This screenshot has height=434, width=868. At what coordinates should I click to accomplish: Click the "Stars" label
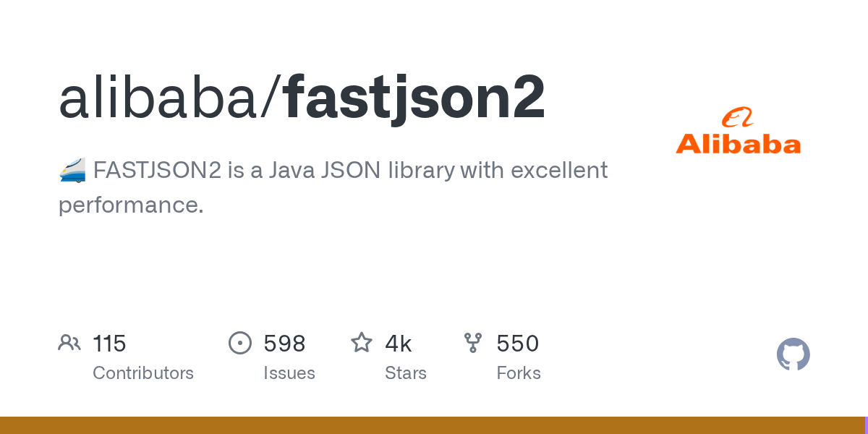(x=406, y=373)
